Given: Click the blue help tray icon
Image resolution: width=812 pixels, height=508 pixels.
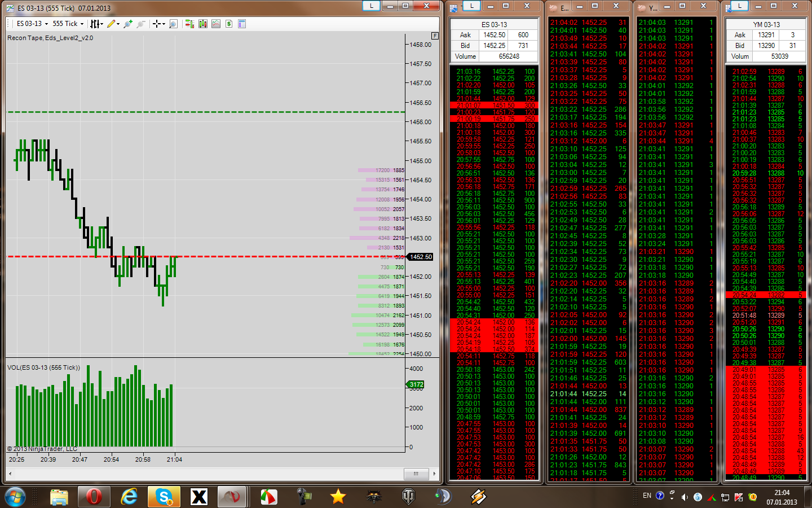Looking at the screenshot, I should tap(660, 496).
